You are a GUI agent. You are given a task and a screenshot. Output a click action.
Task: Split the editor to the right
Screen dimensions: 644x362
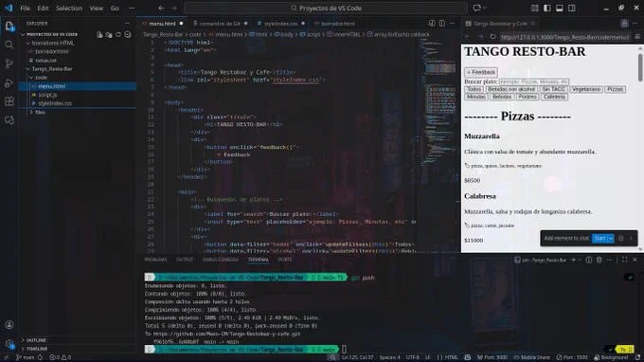pyautogui.click(x=442, y=24)
